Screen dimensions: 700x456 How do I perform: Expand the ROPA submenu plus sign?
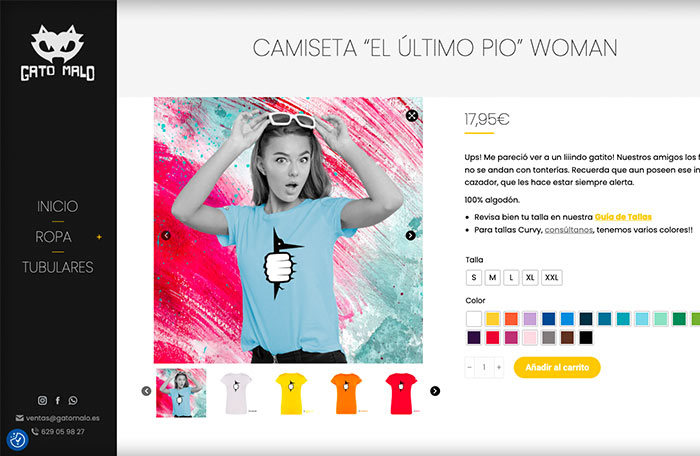point(99,237)
